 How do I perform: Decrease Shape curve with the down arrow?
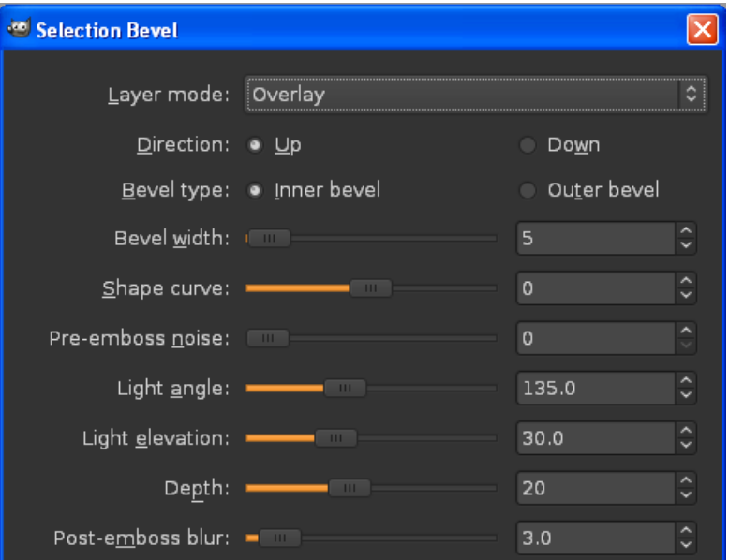tap(686, 295)
